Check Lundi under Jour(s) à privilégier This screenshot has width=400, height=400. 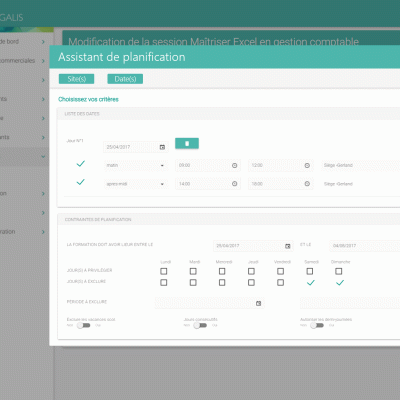164,271
